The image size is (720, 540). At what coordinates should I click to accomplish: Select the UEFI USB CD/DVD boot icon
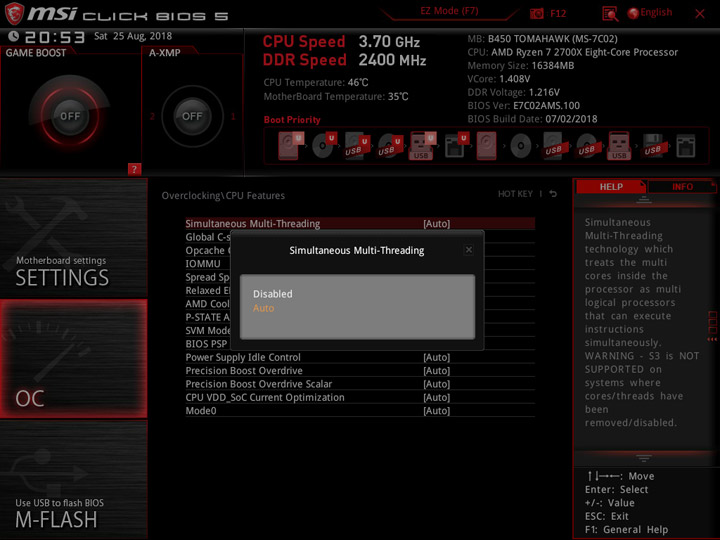(390, 146)
